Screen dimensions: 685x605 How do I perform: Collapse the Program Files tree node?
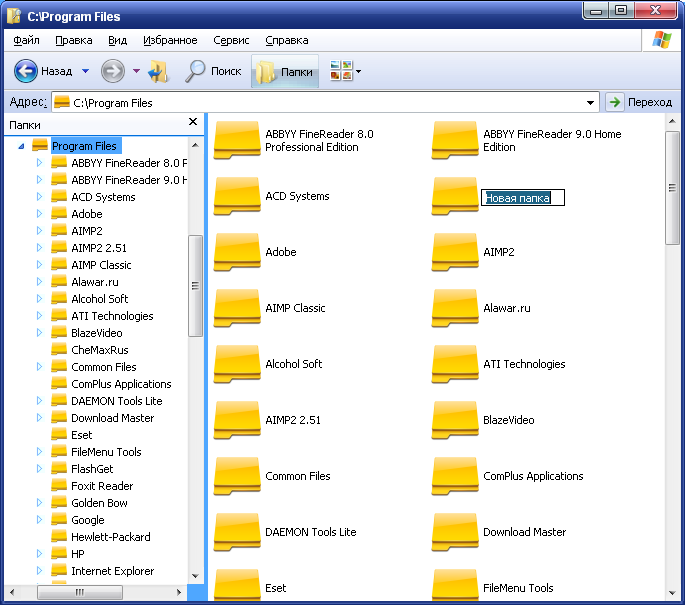[x=21, y=146]
